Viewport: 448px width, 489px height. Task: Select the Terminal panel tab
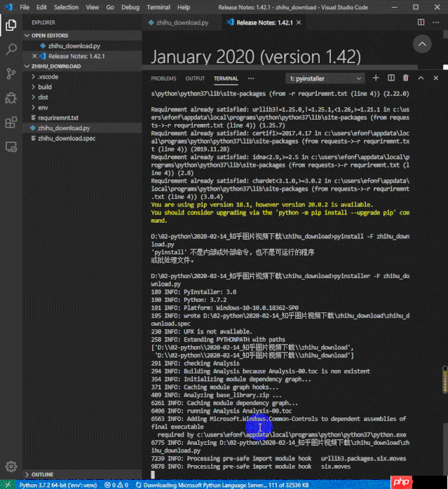point(226,78)
